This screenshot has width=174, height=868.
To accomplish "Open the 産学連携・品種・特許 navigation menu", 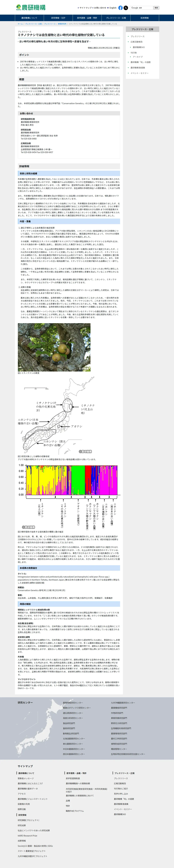I will coord(87,18).
